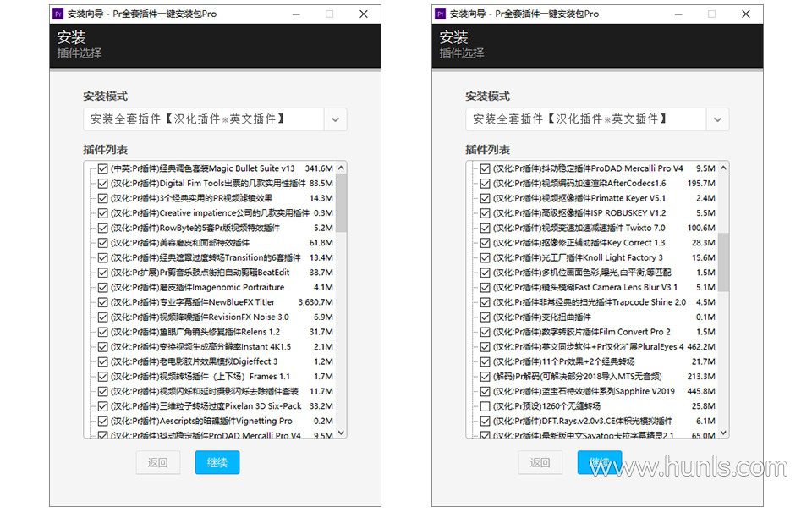Uncheck Fast Camera Lens Blur V3.1

485,288
